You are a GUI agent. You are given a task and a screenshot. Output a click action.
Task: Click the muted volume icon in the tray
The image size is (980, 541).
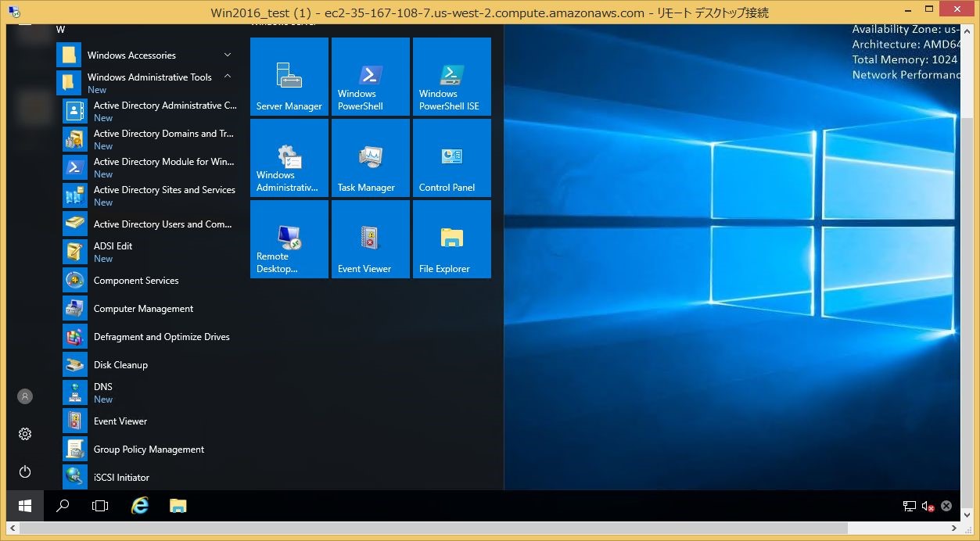click(x=928, y=506)
